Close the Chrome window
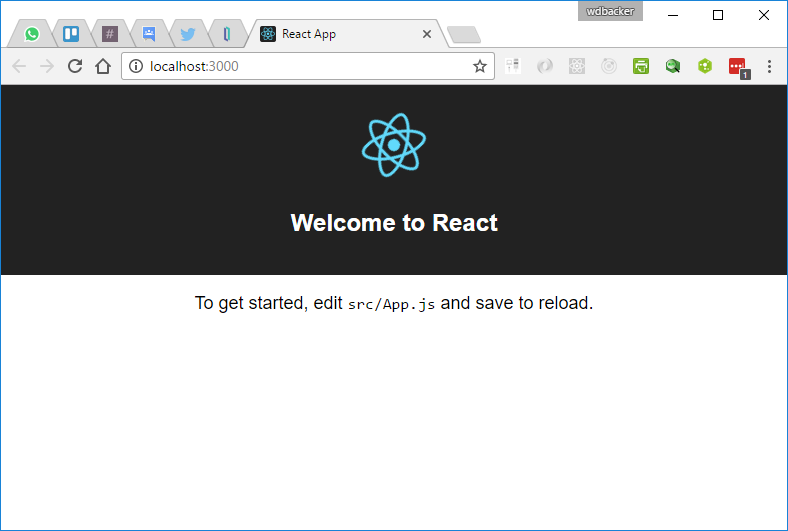Viewport: 788px width, 531px height. [764, 15]
